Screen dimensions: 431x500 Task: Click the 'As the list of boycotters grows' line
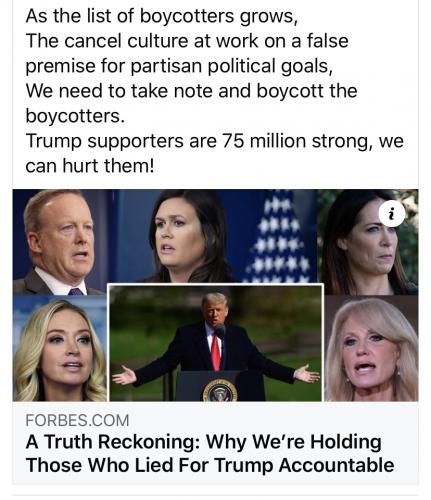[161, 16]
